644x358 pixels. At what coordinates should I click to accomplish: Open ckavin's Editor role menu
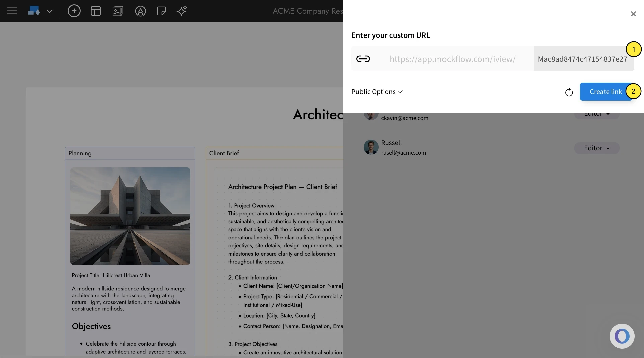pos(597,114)
